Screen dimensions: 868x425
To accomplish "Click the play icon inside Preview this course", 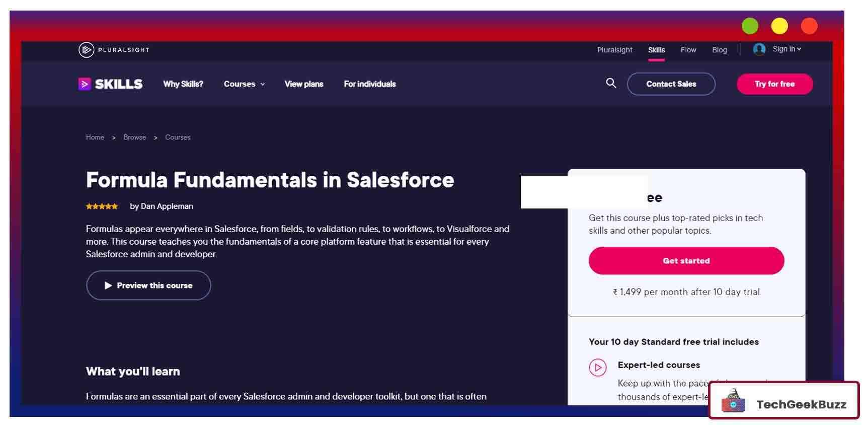I will (108, 285).
